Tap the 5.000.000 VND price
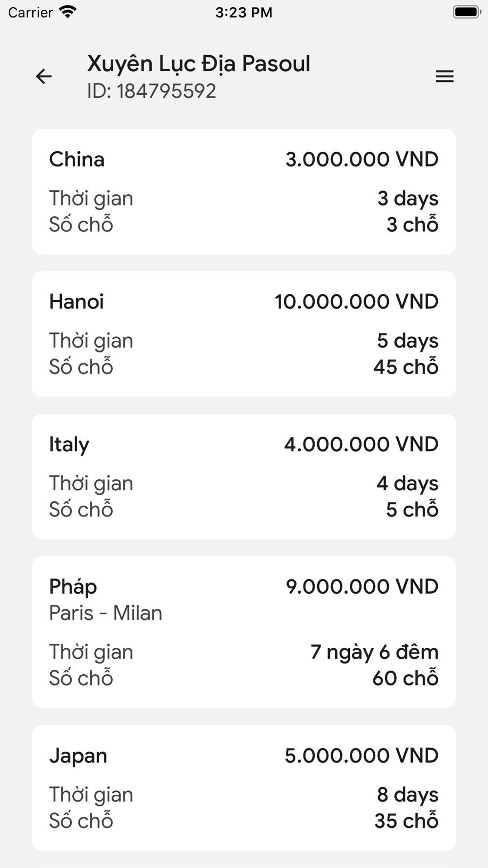Image resolution: width=488 pixels, height=868 pixels. coord(362,756)
